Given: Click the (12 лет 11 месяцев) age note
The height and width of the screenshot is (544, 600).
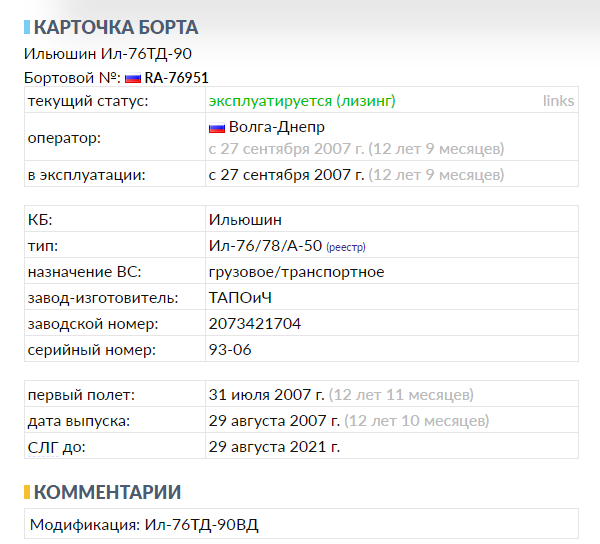Looking at the screenshot, I should (401, 395).
